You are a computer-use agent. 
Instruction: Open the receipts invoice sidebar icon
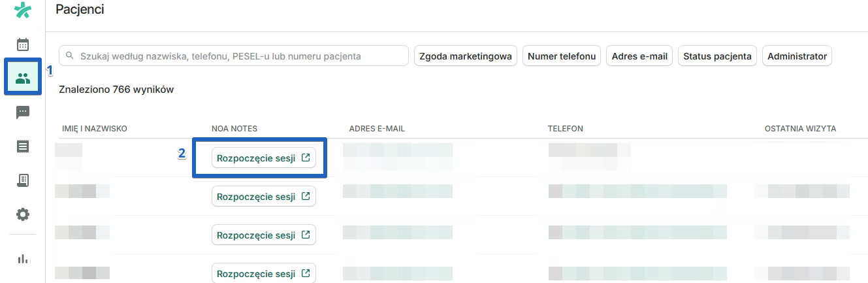[23, 180]
